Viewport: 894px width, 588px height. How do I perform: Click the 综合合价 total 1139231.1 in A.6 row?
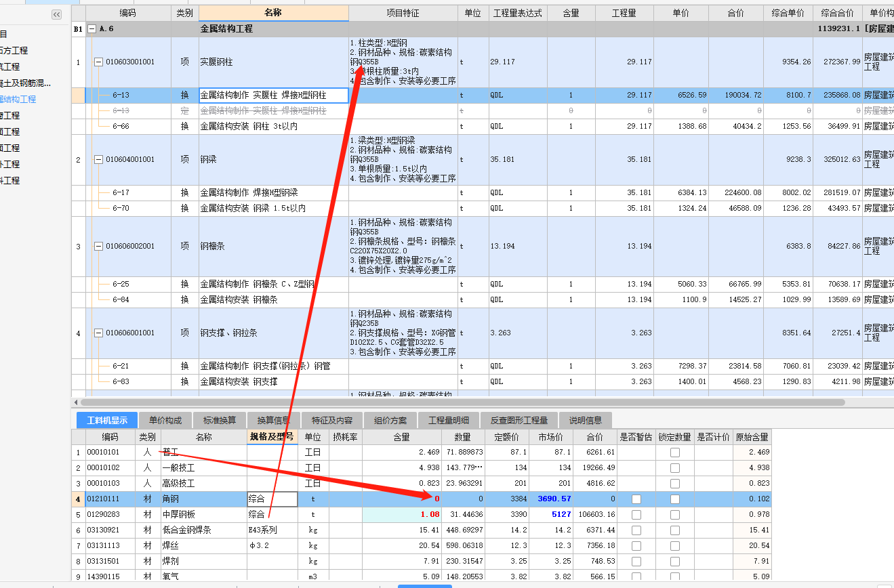(838, 29)
